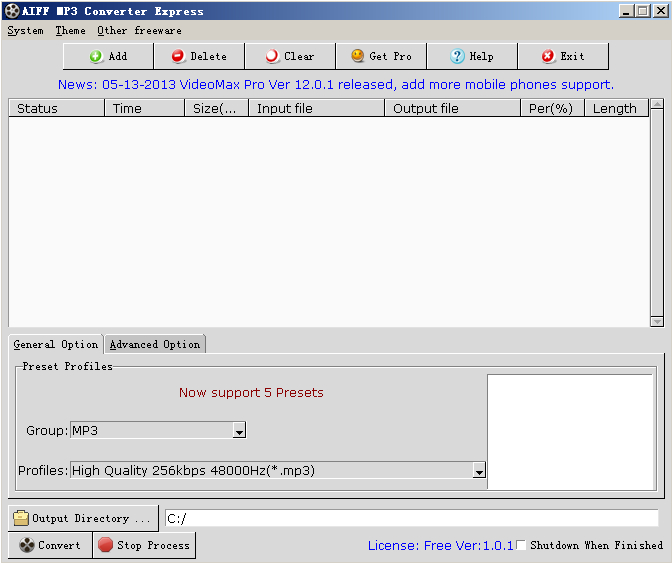Screen dimensions: 672x563
Task: Click the red Delete toolbar button
Action: (199, 56)
